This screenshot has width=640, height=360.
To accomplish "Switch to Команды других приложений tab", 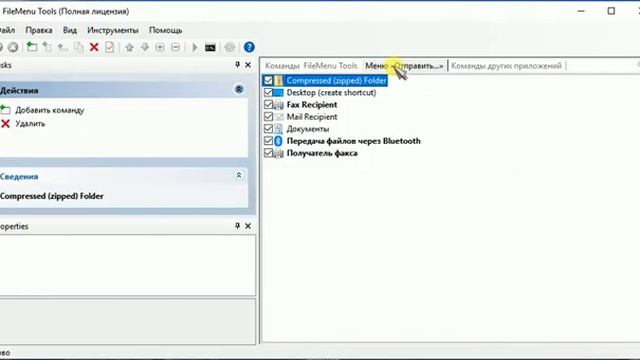I will tap(506, 66).
